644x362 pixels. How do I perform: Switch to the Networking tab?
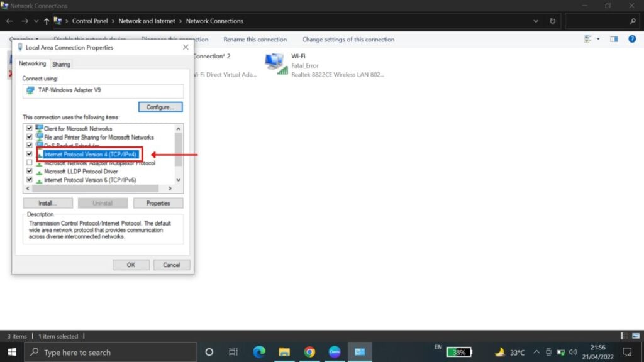33,63
